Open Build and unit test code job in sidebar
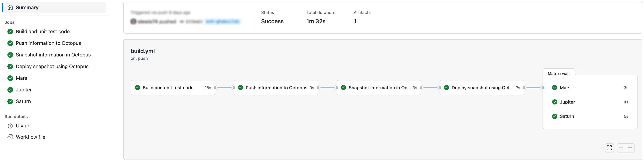The height and width of the screenshot is (162, 644). 43,31
